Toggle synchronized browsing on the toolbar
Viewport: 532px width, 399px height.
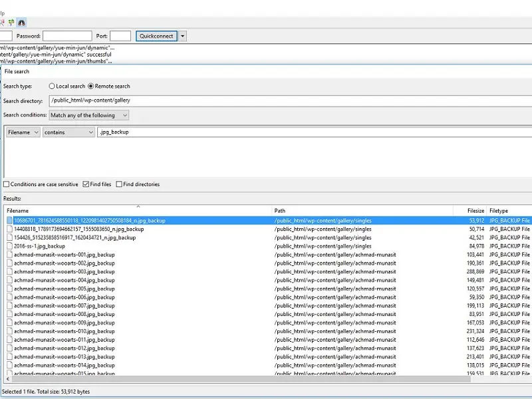pyautogui.click(x=11, y=22)
